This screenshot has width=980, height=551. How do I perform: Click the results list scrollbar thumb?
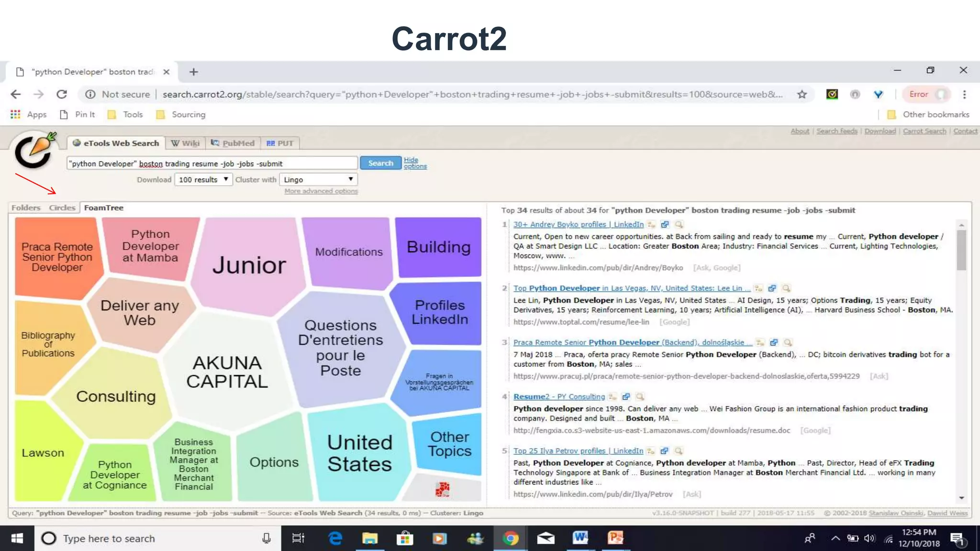click(x=961, y=250)
